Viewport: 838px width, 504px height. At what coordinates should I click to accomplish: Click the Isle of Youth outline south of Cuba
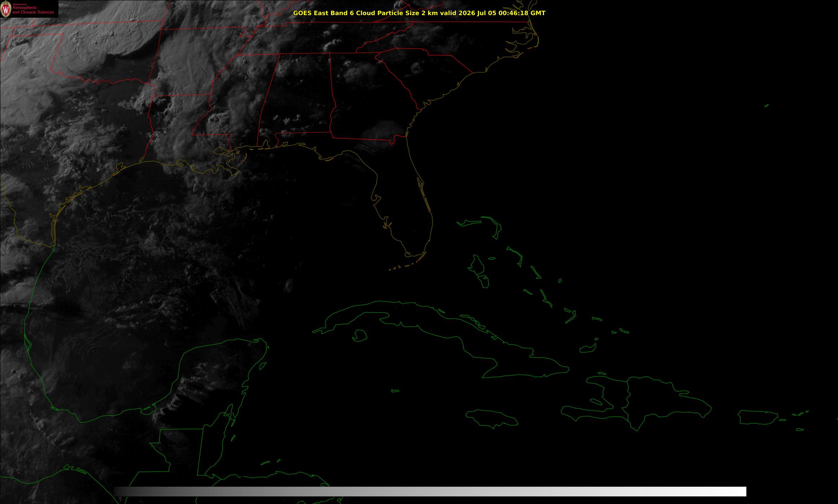(x=359, y=336)
